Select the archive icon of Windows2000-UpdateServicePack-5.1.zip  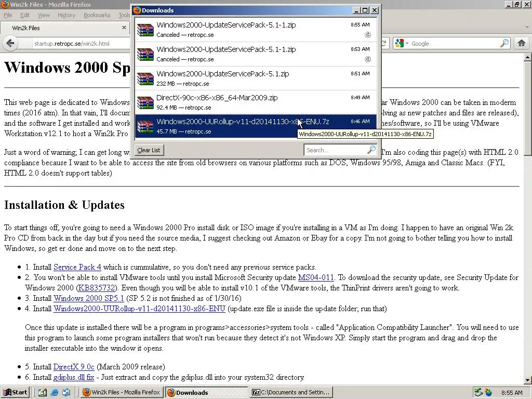click(145, 78)
